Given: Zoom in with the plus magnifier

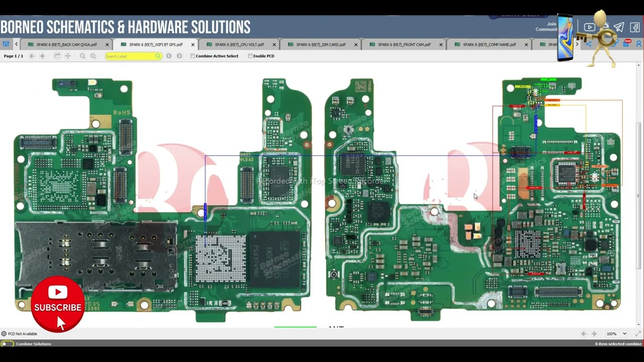Looking at the screenshot, I should click(93, 56).
